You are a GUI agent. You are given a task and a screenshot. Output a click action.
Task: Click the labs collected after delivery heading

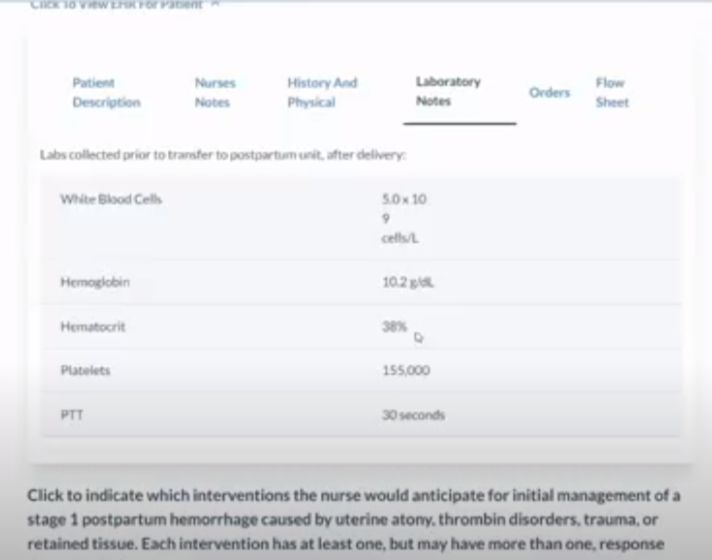pos(222,155)
